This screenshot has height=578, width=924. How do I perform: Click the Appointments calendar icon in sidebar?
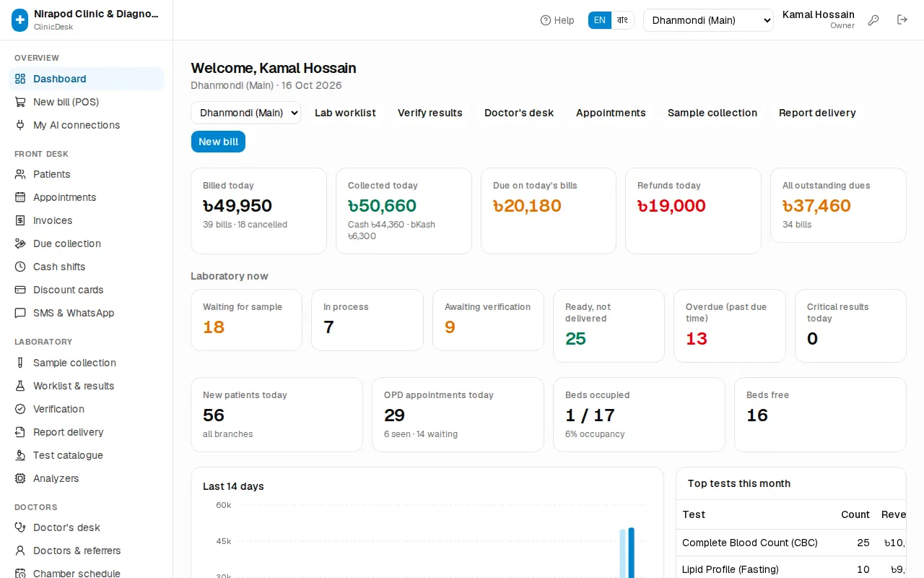pyautogui.click(x=20, y=197)
